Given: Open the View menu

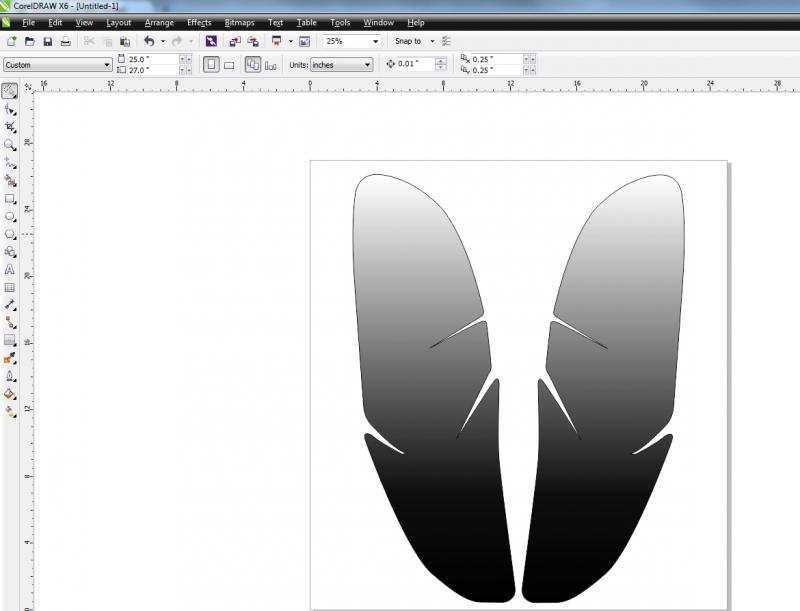Looking at the screenshot, I should point(84,22).
